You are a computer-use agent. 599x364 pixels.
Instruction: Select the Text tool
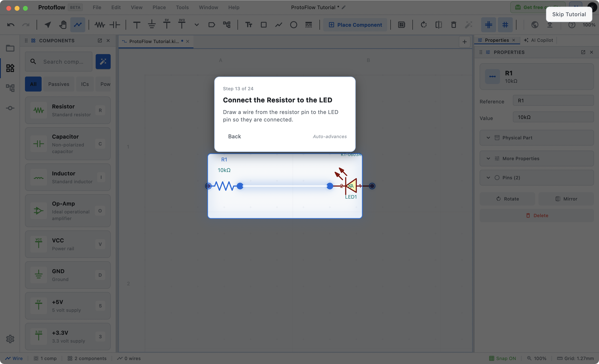pyautogui.click(x=249, y=25)
